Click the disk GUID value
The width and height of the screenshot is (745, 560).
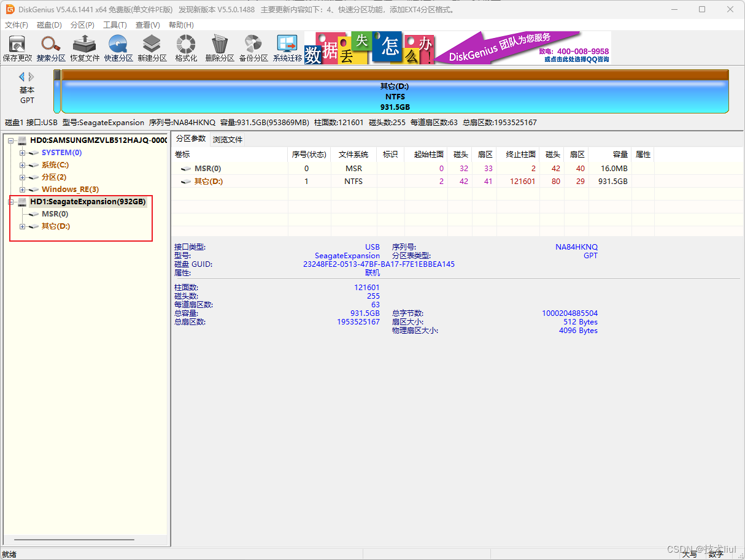click(x=379, y=264)
